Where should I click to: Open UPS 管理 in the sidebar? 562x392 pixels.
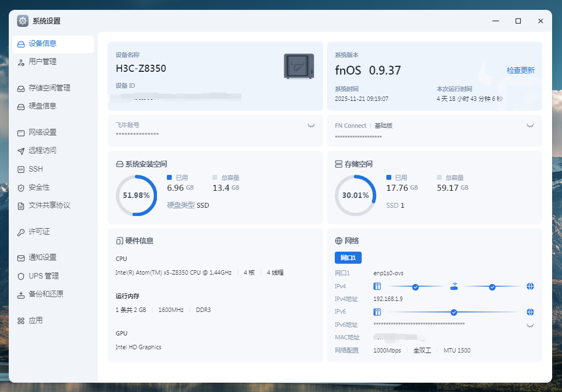(x=43, y=276)
